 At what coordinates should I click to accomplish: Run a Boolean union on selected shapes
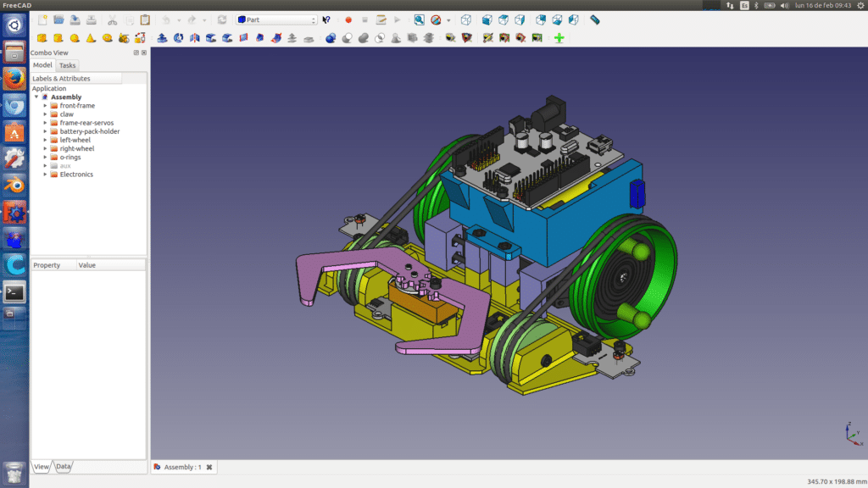(x=364, y=37)
